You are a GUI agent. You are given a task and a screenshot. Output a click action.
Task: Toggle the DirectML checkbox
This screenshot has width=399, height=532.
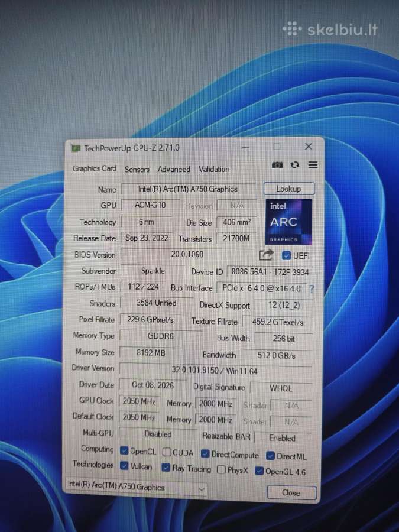(x=270, y=456)
